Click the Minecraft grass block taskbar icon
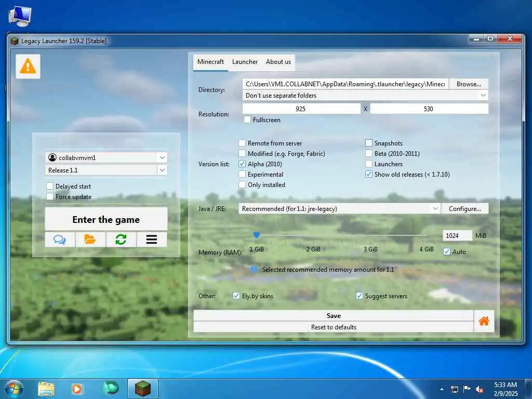 (x=142, y=389)
